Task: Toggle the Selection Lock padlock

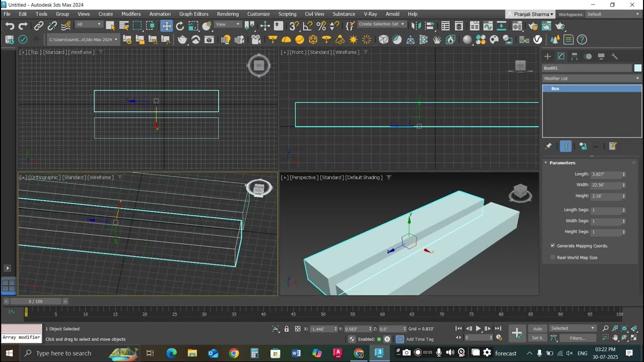Action: [286, 329]
